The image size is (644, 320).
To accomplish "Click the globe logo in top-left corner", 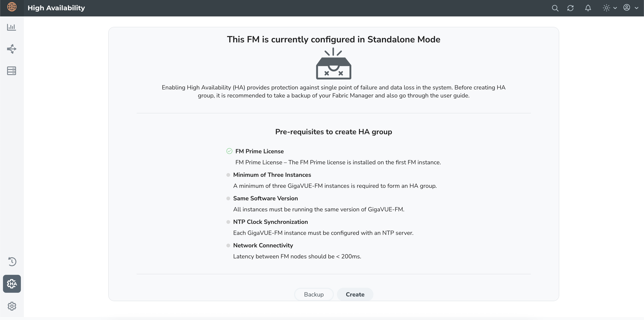I will [12, 7].
